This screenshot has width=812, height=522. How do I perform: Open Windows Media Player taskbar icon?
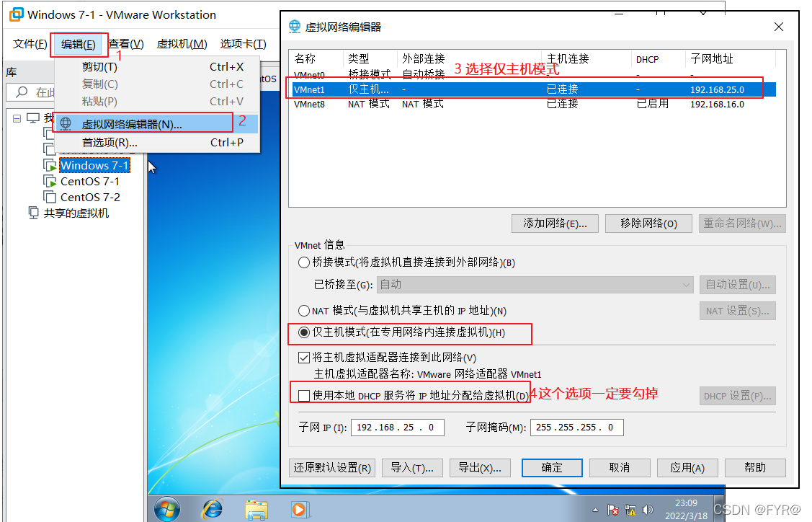tap(299, 510)
